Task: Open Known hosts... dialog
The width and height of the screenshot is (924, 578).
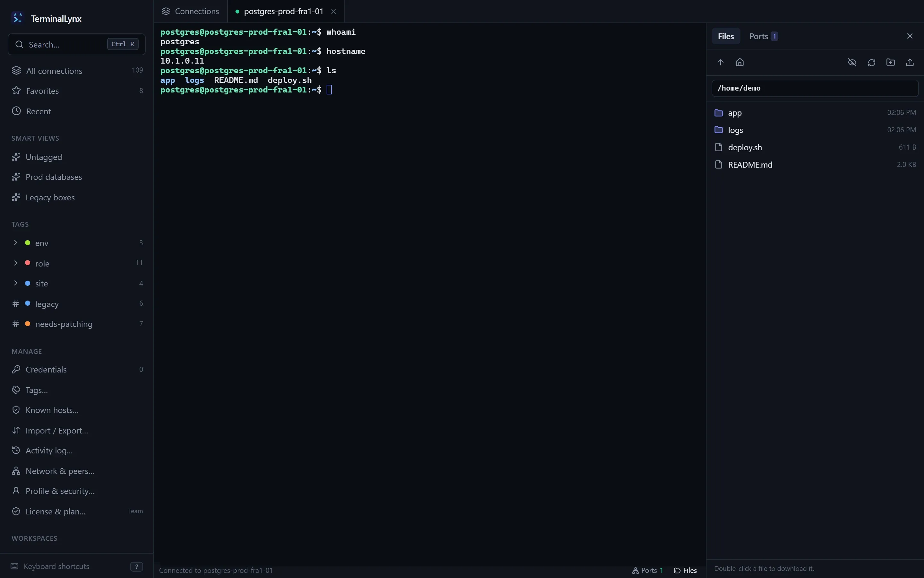Action: click(77, 410)
